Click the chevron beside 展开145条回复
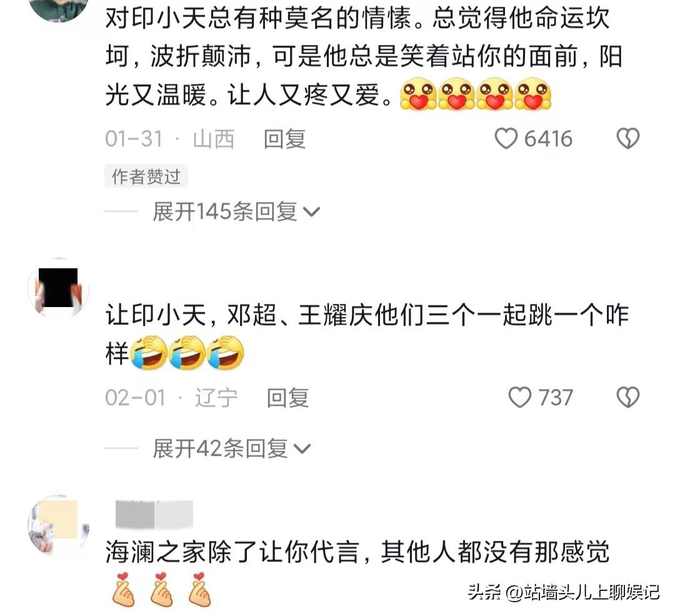Viewport: 675px width, 616px height. [x=311, y=212]
